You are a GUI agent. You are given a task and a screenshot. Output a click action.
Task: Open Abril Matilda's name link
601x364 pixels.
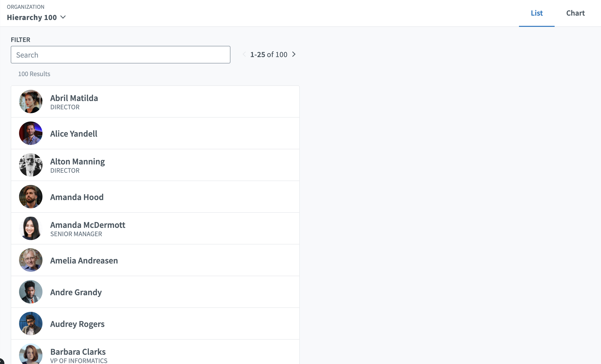pyautogui.click(x=74, y=98)
